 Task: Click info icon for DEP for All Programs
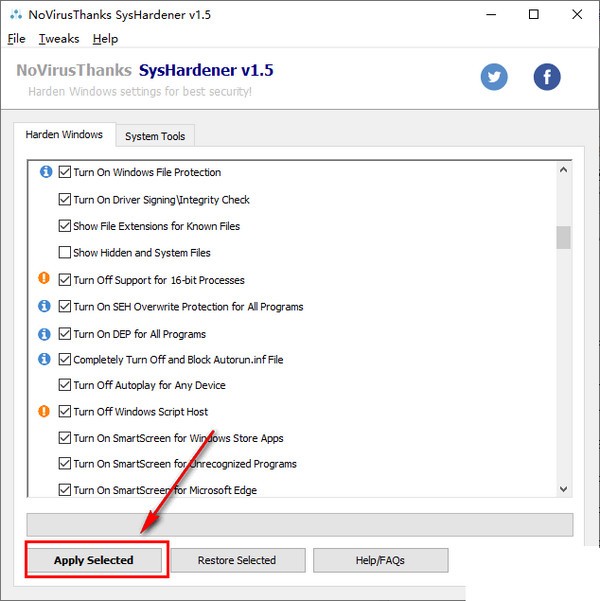44,334
